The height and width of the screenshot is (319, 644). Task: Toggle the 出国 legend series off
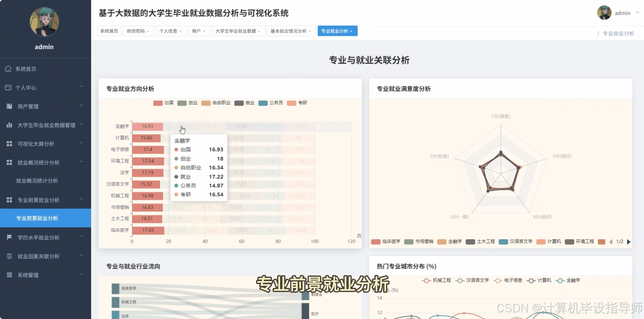tap(163, 103)
